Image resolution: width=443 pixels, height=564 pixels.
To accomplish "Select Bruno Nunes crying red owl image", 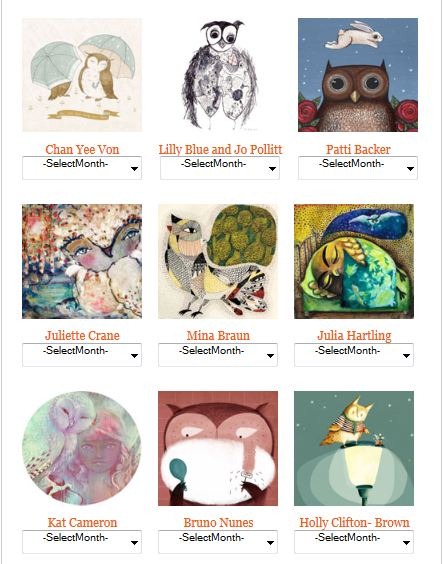I will tap(218, 448).
